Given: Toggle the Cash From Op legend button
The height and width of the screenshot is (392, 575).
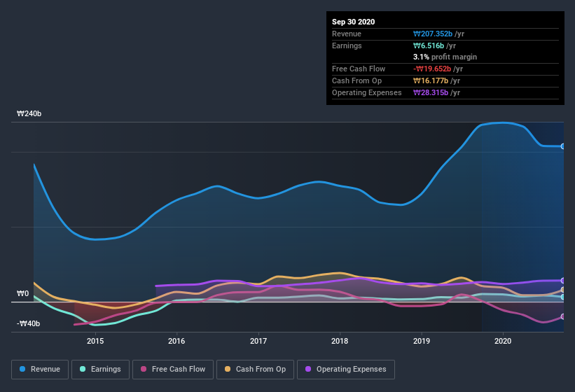Looking at the screenshot, I should [255, 370].
